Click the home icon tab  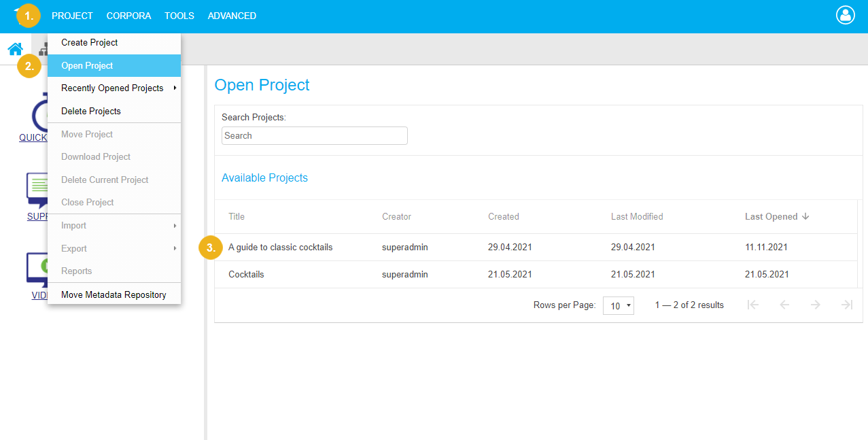[15, 49]
